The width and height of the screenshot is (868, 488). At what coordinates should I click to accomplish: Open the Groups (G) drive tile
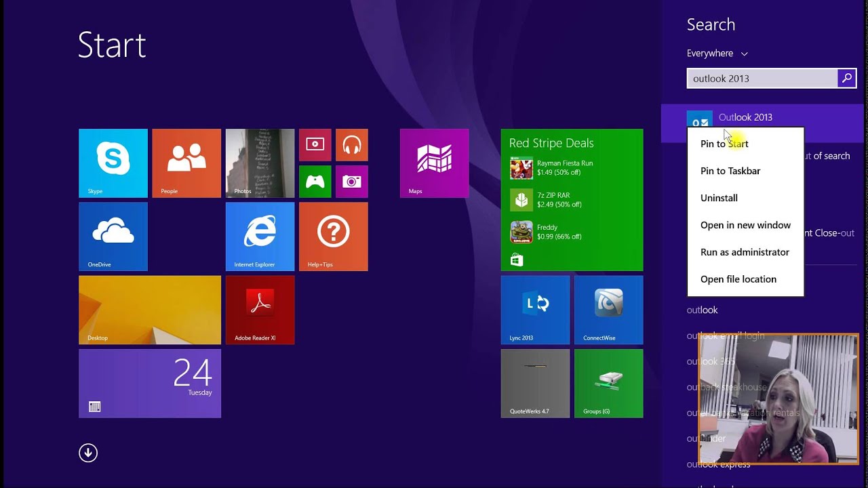tap(608, 383)
